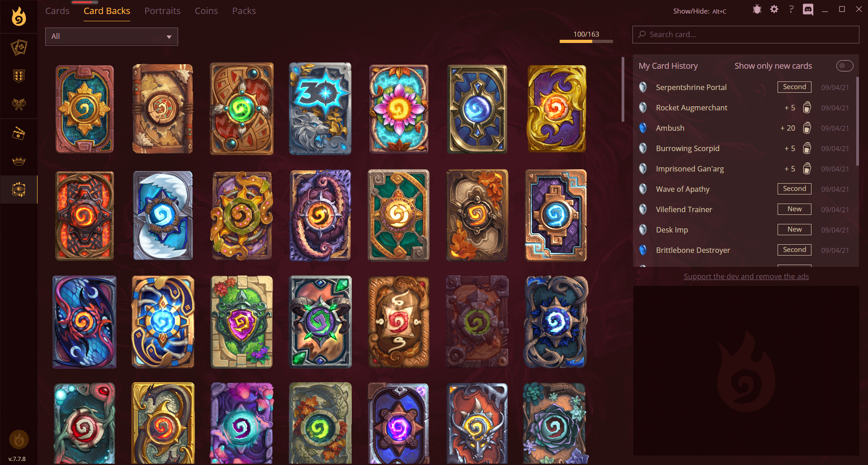The image size is (868, 465).
Task: Focus the Search card field
Action: coord(746,34)
